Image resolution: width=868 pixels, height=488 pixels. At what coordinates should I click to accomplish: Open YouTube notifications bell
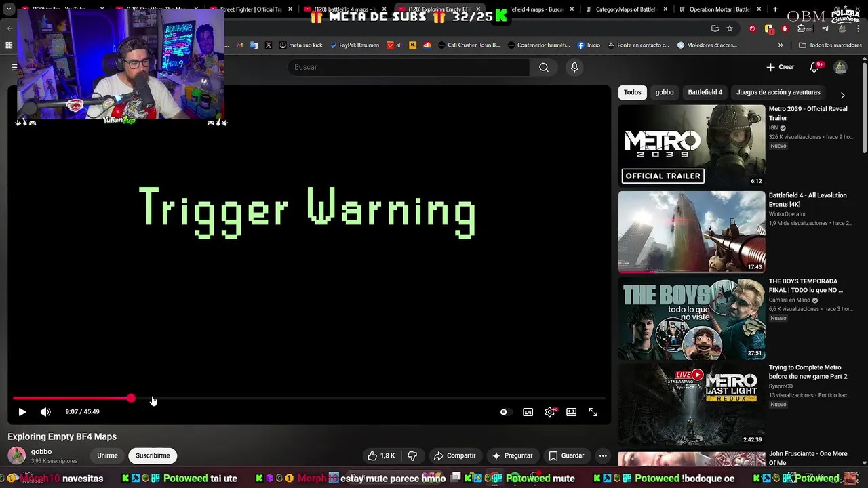point(814,67)
